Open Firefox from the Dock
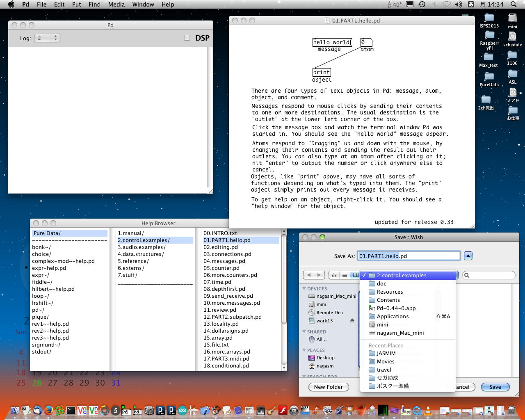This screenshot has width=525, height=420. pos(49,410)
